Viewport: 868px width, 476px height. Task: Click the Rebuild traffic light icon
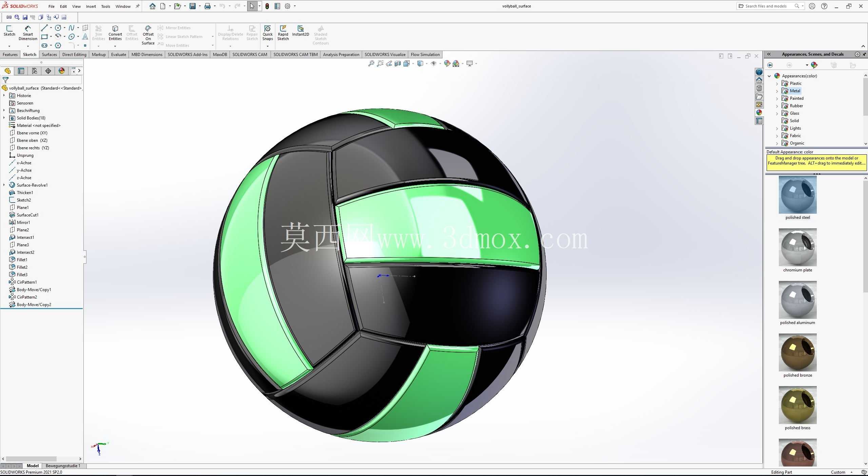(267, 6)
